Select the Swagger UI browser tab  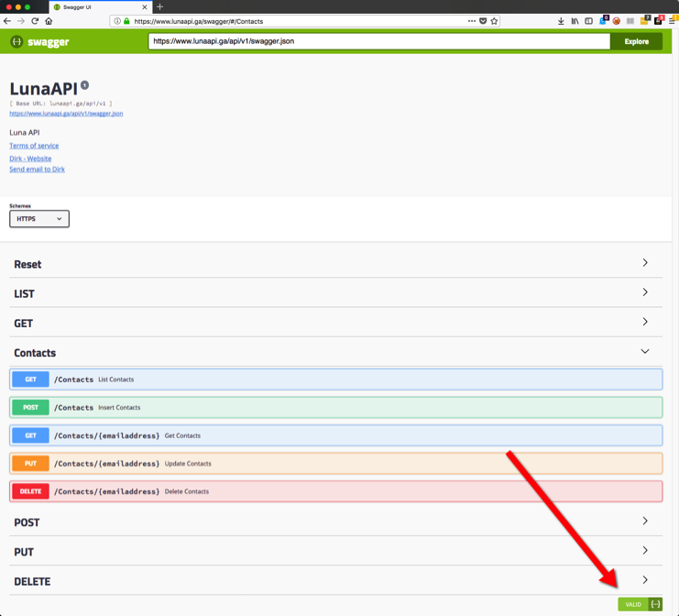(x=101, y=7)
